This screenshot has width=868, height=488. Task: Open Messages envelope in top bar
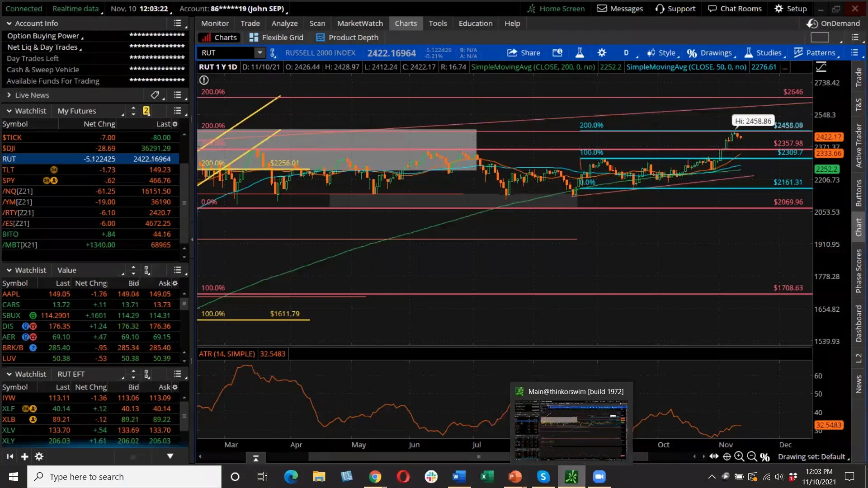pyautogui.click(x=620, y=9)
